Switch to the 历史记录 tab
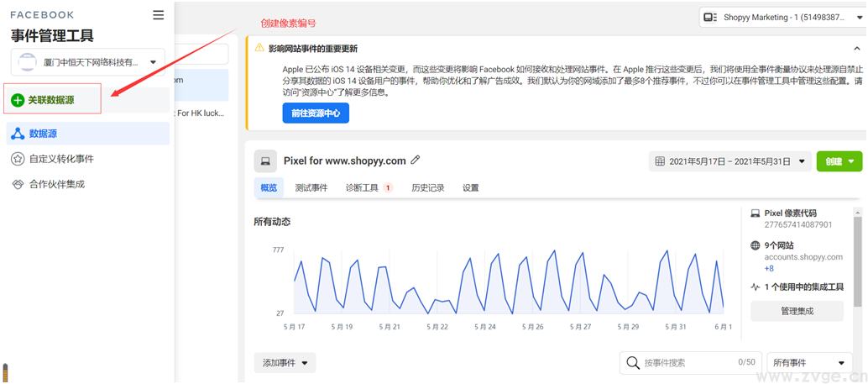The height and width of the screenshot is (384, 868). pyautogui.click(x=428, y=188)
